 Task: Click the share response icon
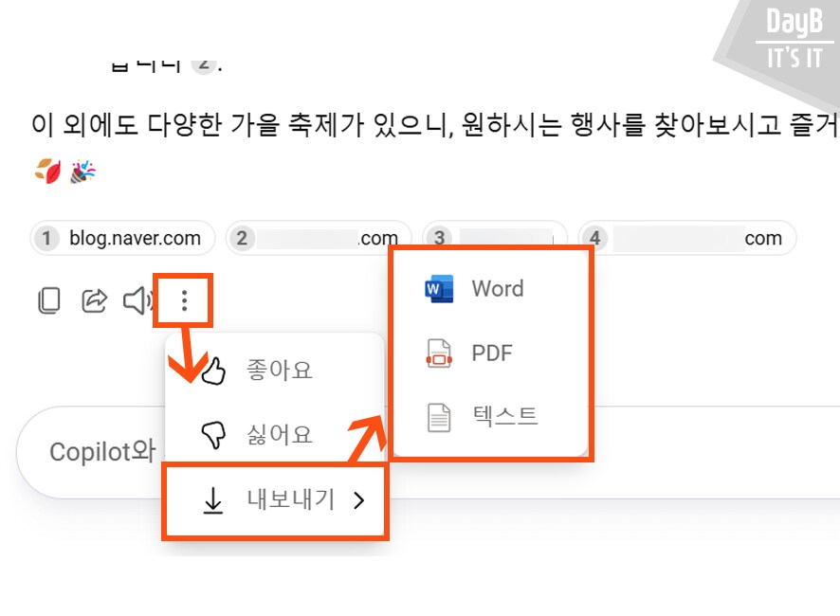tap(94, 301)
